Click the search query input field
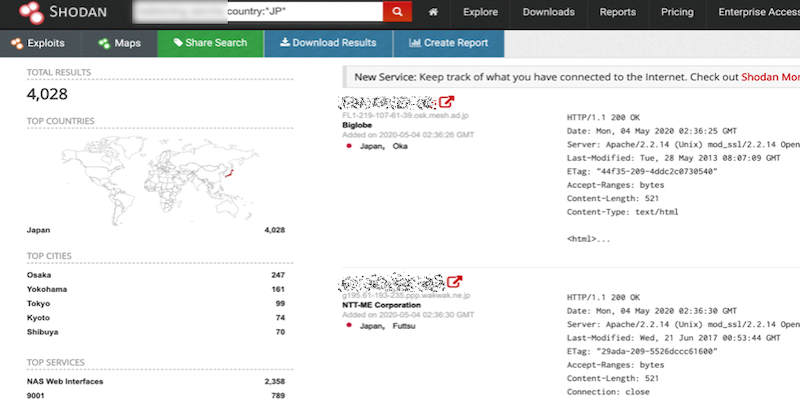Screen dimensions: 800x400 coord(258,12)
